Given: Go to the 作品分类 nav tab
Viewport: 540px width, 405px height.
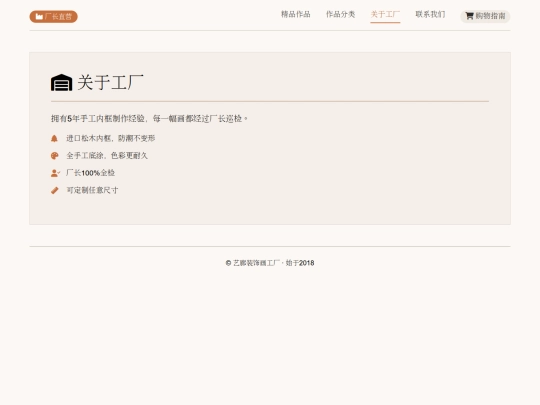Looking at the screenshot, I should [340, 14].
